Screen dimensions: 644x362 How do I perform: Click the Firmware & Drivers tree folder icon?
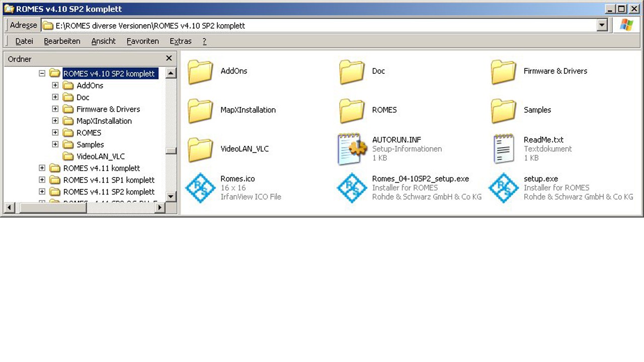point(68,109)
